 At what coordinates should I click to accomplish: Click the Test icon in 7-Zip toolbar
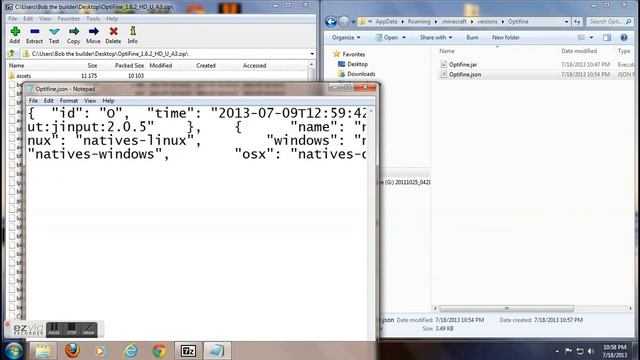(54, 31)
